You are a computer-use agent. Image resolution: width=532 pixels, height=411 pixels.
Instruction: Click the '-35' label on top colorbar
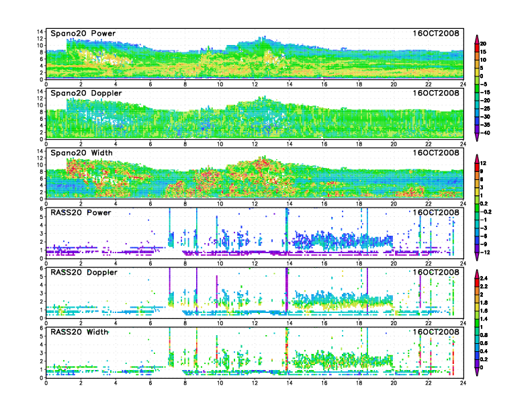coord(485,125)
